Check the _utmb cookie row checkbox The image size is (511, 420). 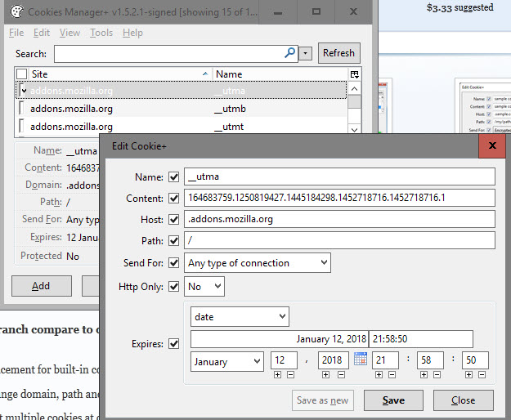[21, 108]
